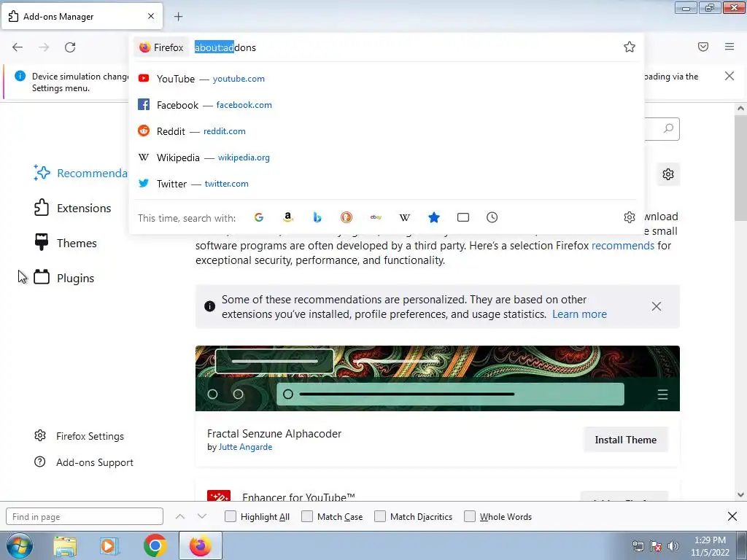Viewport: 747px width, 560px height.
Task: Dismiss the personalized recommendations notice
Action: 657,306
